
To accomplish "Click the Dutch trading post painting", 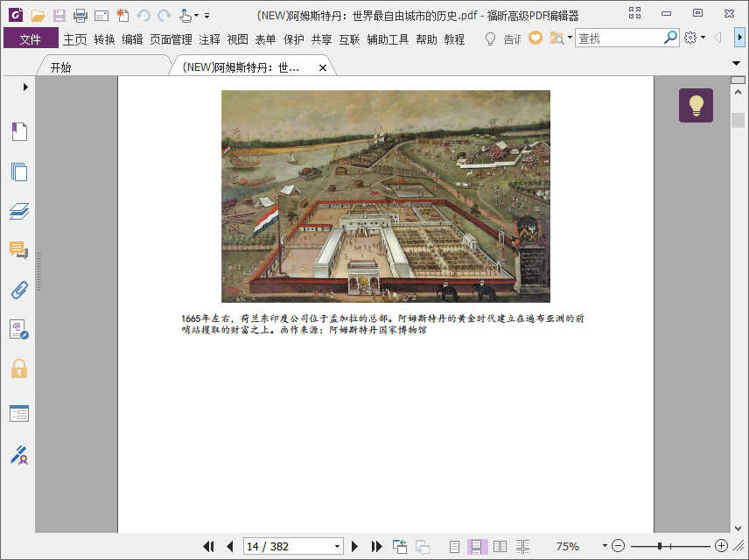I will pos(386,196).
